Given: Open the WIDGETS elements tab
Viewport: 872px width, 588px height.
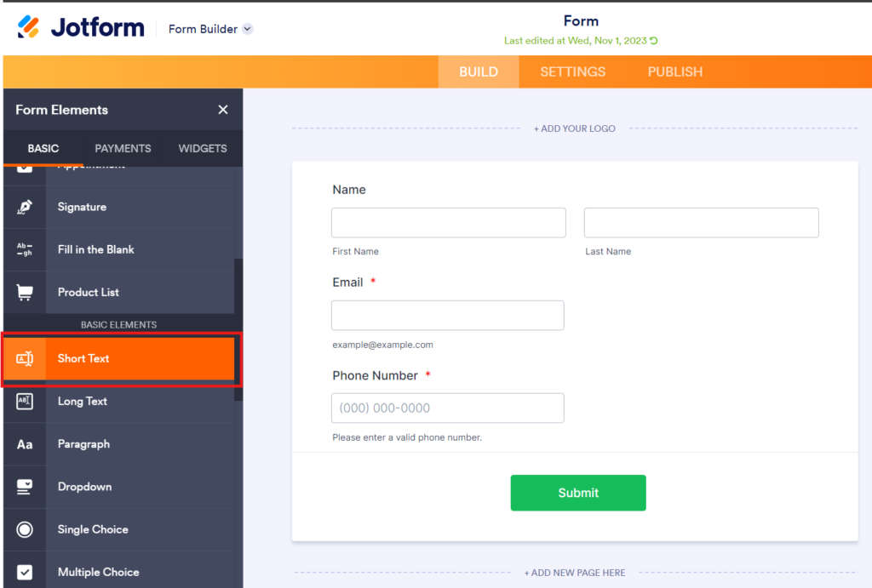Looking at the screenshot, I should pyautogui.click(x=203, y=148).
